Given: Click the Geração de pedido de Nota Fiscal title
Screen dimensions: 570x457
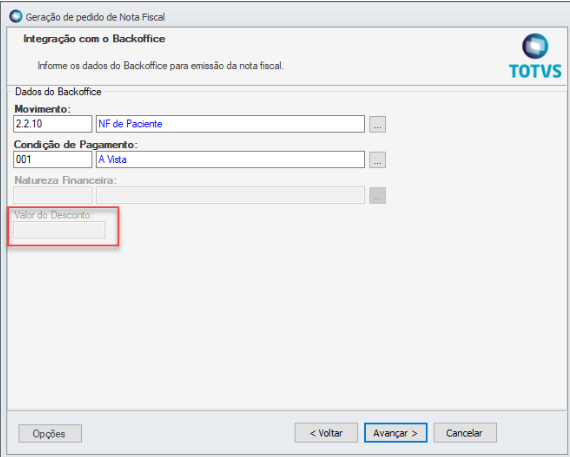Looking at the screenshot, I should pos(95,17).
